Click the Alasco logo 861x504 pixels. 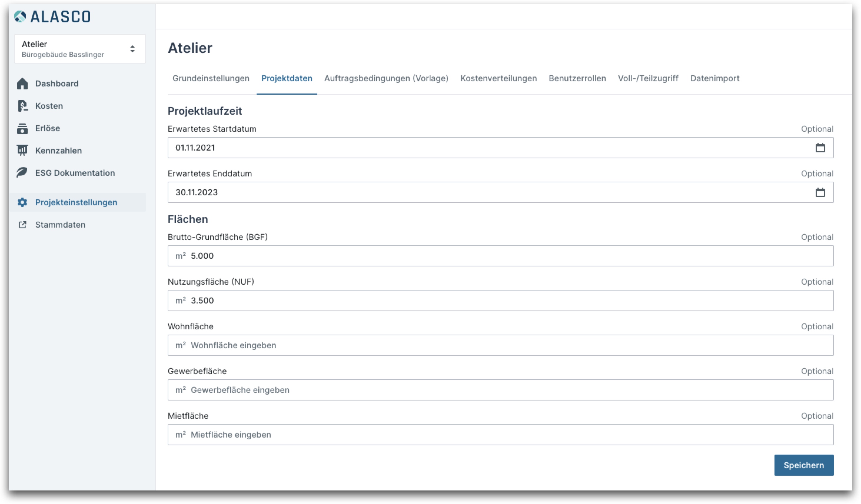pyautogui.click(x=52, y=16)
